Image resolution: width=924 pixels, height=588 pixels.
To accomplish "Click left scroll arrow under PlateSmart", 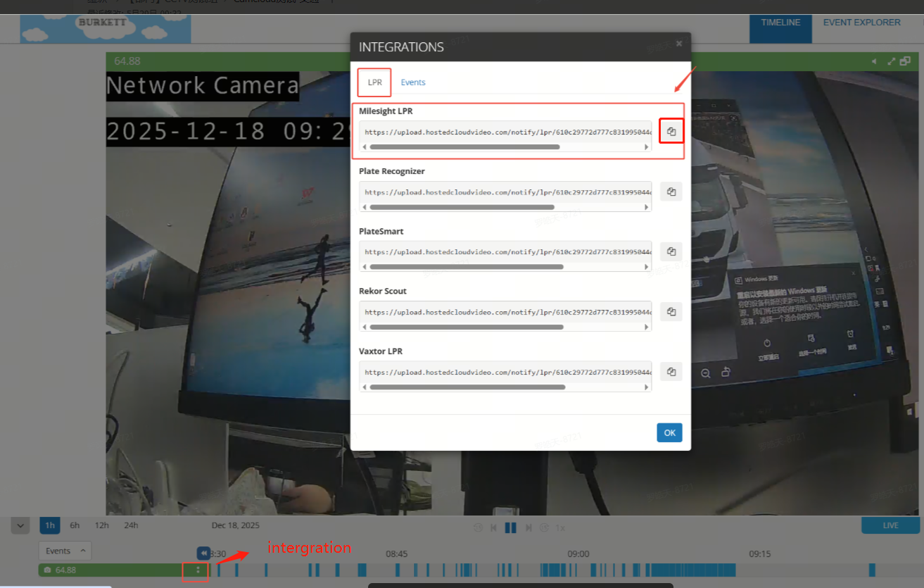I will point(364,267).
